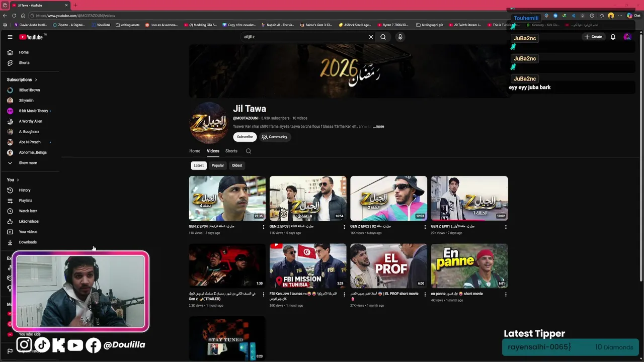Play the GEN Z EP01 video thumbnail
The image size is (644, 362).
pyautogui.click(x=469, y=198)
